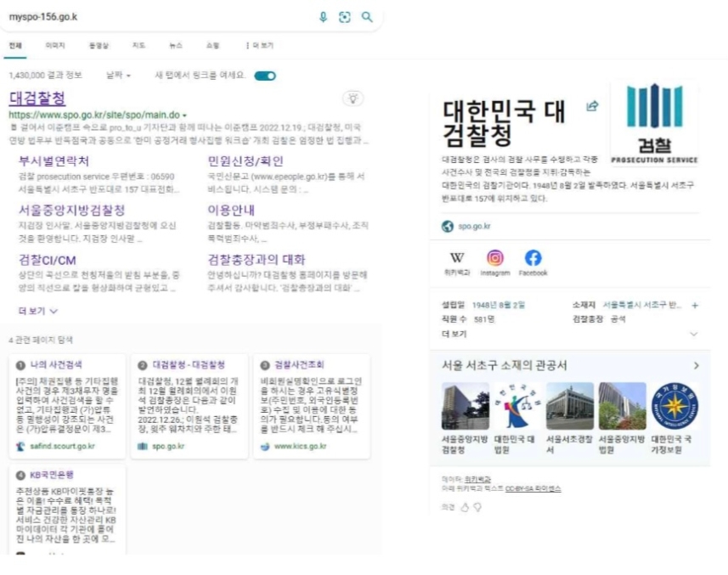Screen dimensions: 728x575
Task: Expand 더 보기 under the sitelinks
Action: click(38, 311)
